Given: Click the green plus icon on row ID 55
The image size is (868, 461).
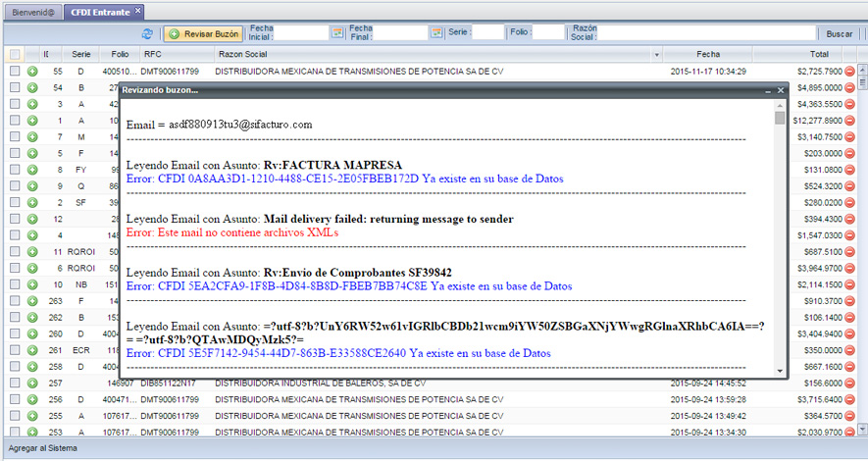Looking at the screenshot, I should click(x=32, y=72).
